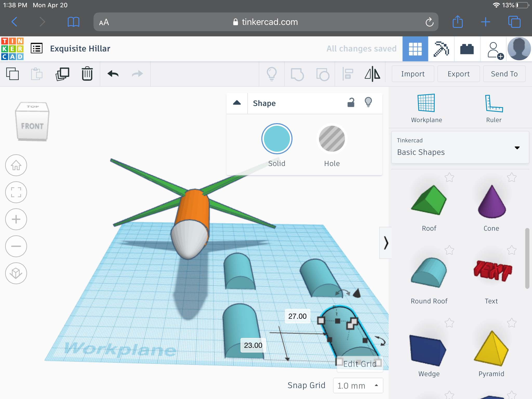Open user profile avatar
Screen dimensions: 532x399
519,49
